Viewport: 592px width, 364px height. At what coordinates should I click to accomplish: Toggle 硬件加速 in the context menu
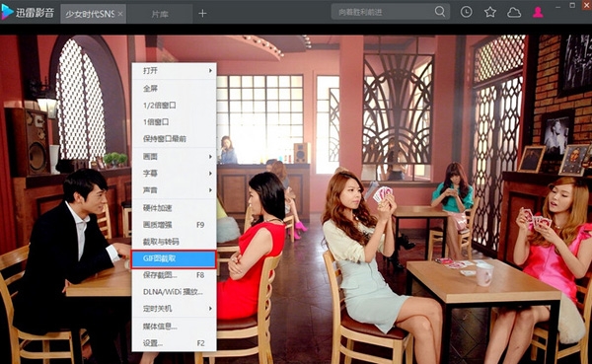174,208
